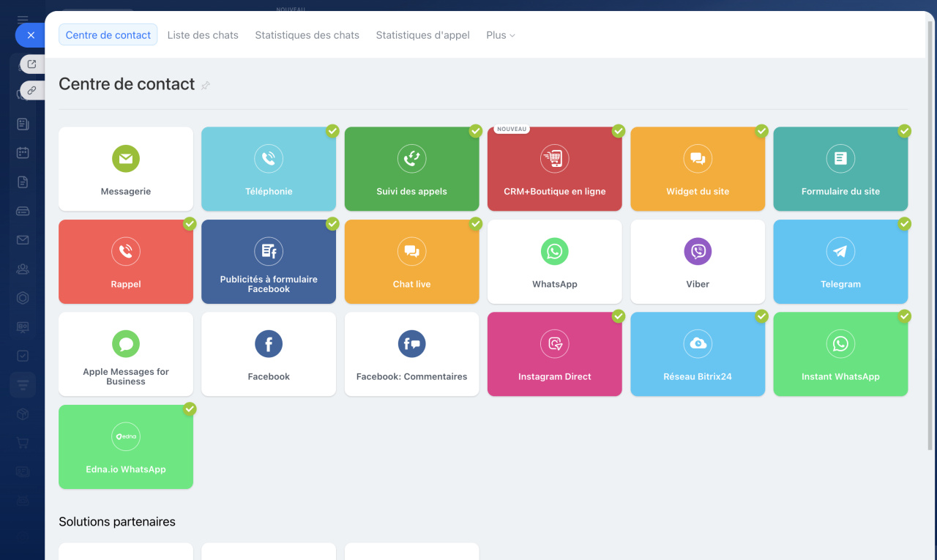Viewport: 937px width, 560px height.
Task: Switch to Liste des chats tab
Action: click(203, 35)
